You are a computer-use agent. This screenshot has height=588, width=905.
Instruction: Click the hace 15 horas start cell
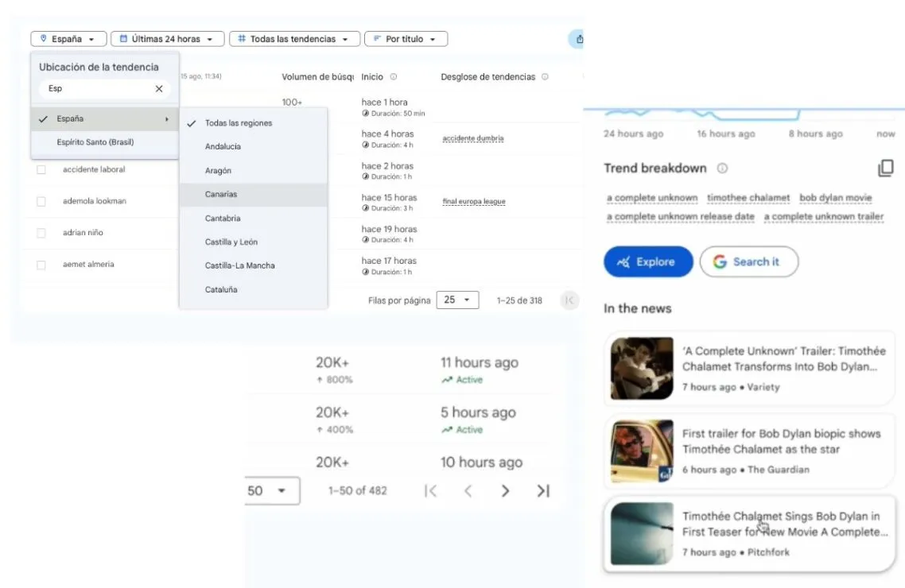click(x=389, y=202)
